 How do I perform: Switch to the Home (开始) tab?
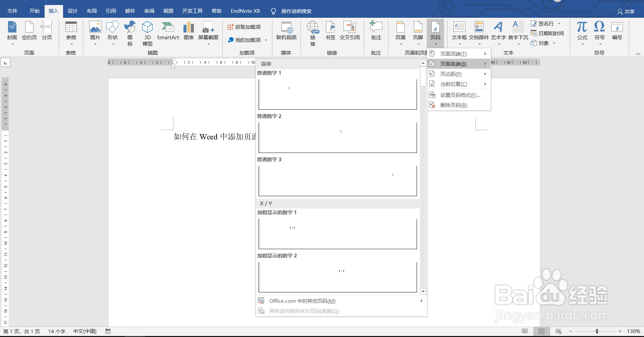coord(34,11)
